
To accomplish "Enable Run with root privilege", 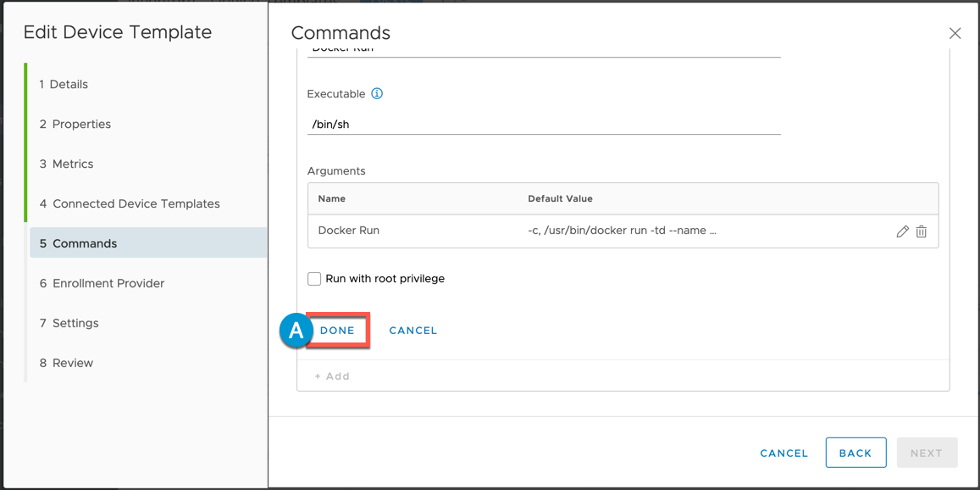I will click(x=314, y=278).
